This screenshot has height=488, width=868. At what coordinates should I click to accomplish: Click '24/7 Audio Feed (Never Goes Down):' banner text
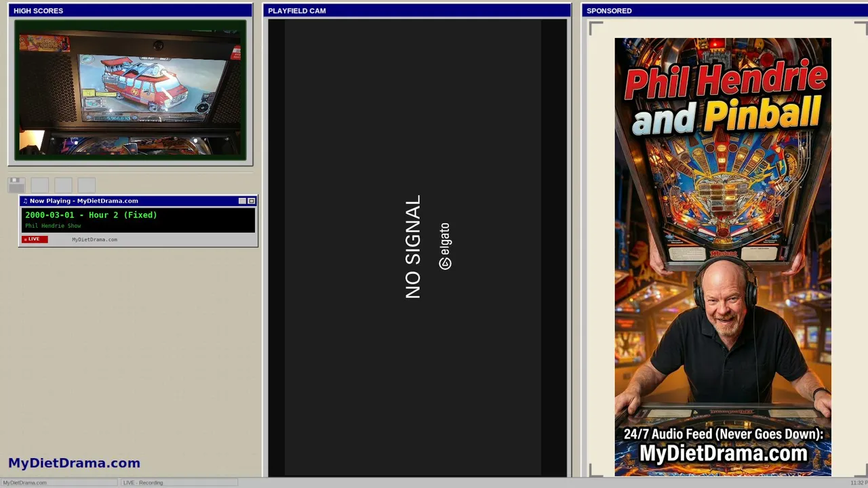pyautogui.click(x=724, y=434)
